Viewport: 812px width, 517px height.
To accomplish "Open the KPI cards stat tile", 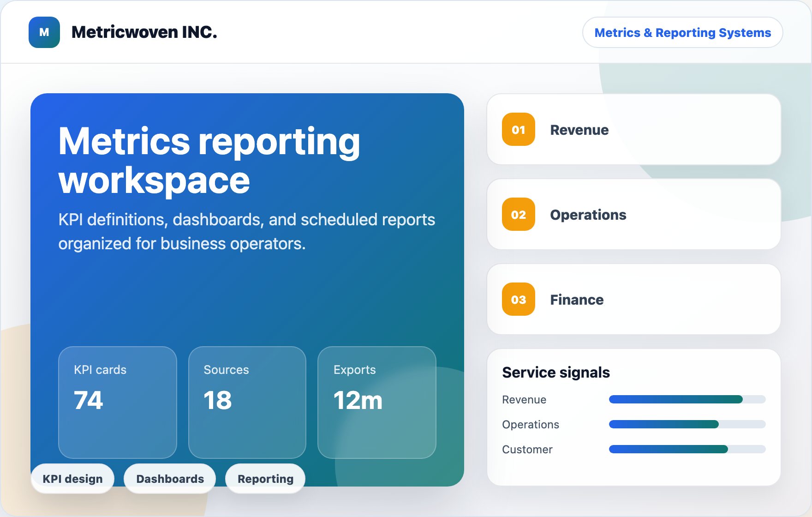I will (x=118, y=403).
